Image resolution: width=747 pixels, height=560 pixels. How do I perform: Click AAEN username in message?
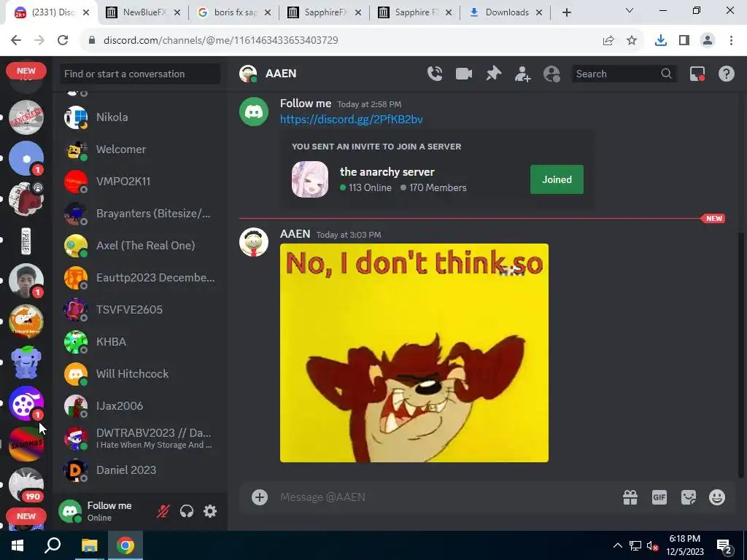pos(295,234)
